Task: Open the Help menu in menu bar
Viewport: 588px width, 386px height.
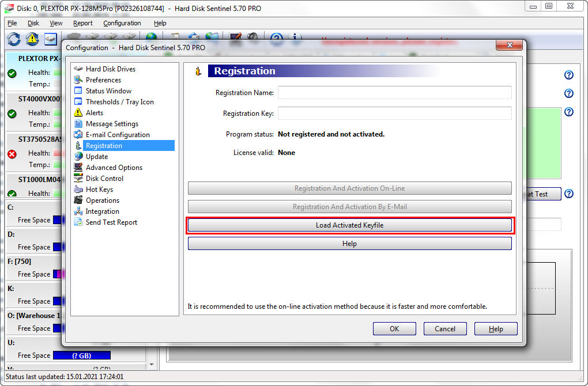Action: [x=160, y=23]
